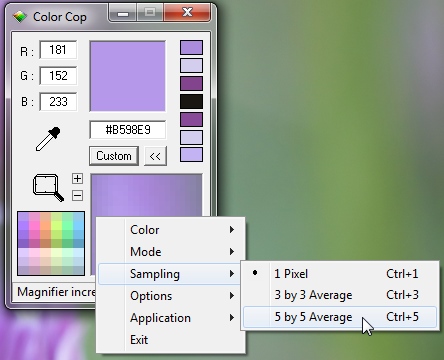
Task: Click the large current color preview
Action: 128,76
